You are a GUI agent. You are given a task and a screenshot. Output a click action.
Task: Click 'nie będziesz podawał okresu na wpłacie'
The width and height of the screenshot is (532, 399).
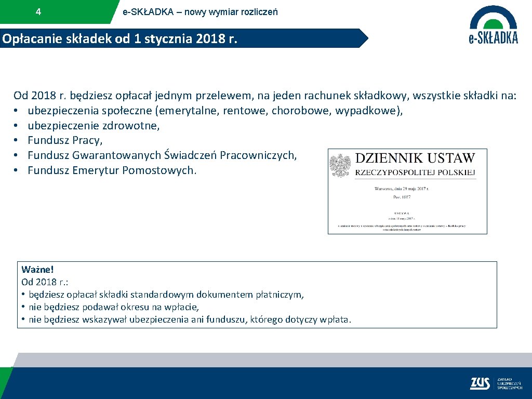[x=114, y=307]
